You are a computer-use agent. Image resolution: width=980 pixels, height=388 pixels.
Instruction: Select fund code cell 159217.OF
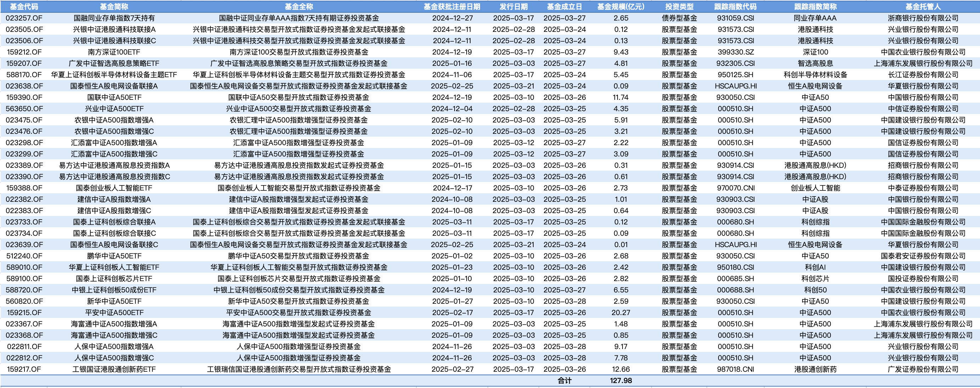pyautogui.click(x=24, y=369)
